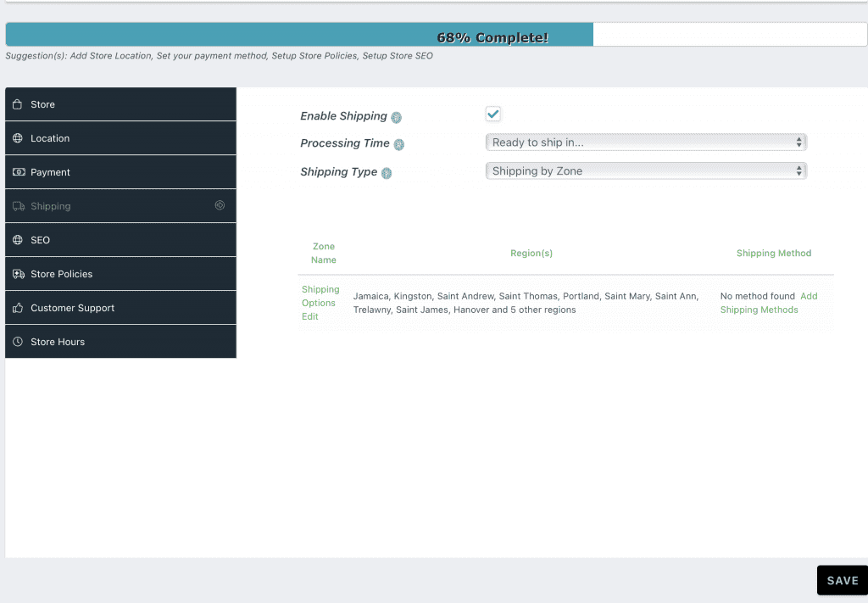Click the Region(s) column header
Viewport: 868px width, 603px height.
tap(531, 253)
